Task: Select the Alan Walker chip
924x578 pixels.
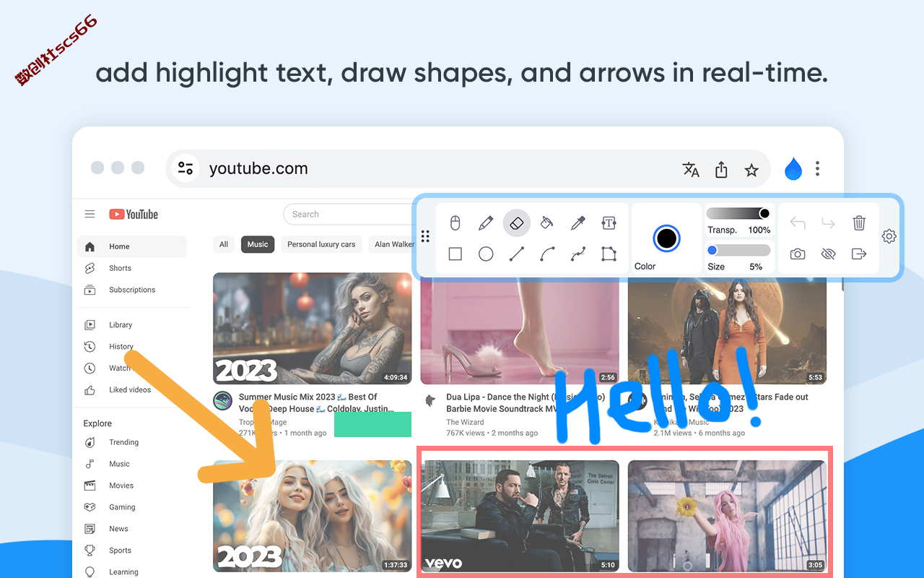Action: tap(391, 244)
